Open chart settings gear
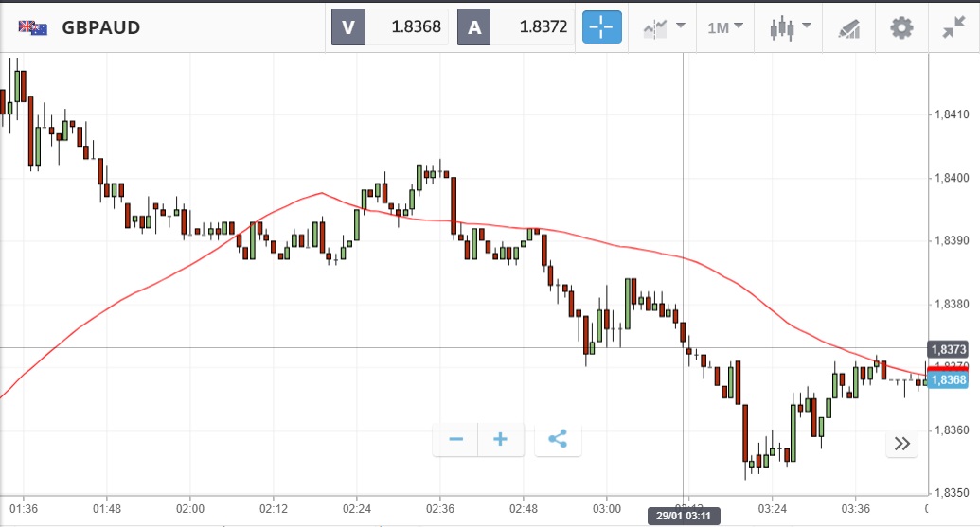The image size is (980, 527). 901,27
